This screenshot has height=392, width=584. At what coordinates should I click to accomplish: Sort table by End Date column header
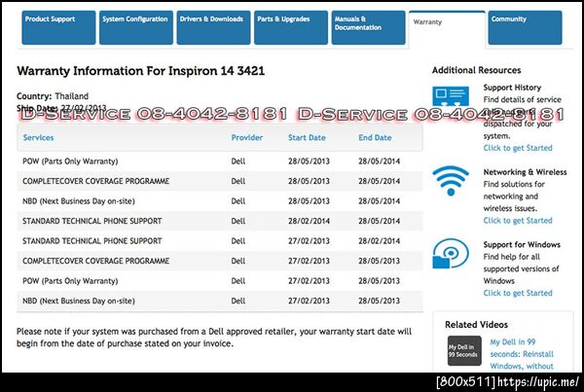coord(375,138)
